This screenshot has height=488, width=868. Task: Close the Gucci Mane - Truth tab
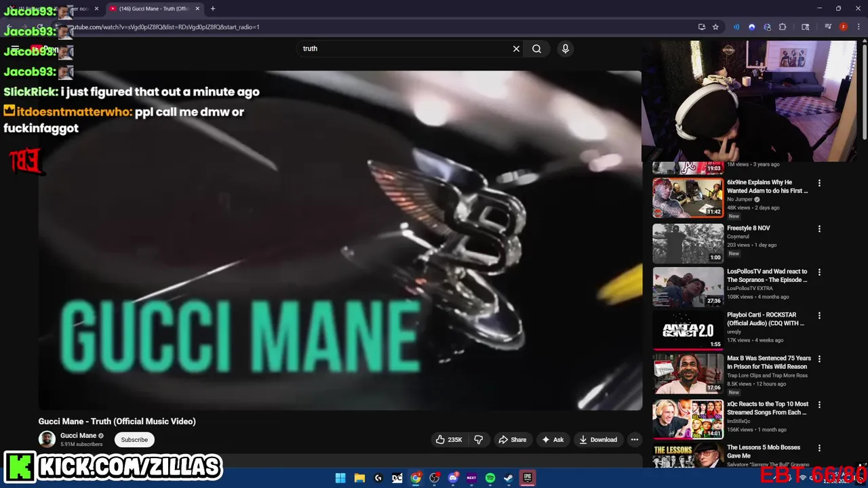(198, 9)
